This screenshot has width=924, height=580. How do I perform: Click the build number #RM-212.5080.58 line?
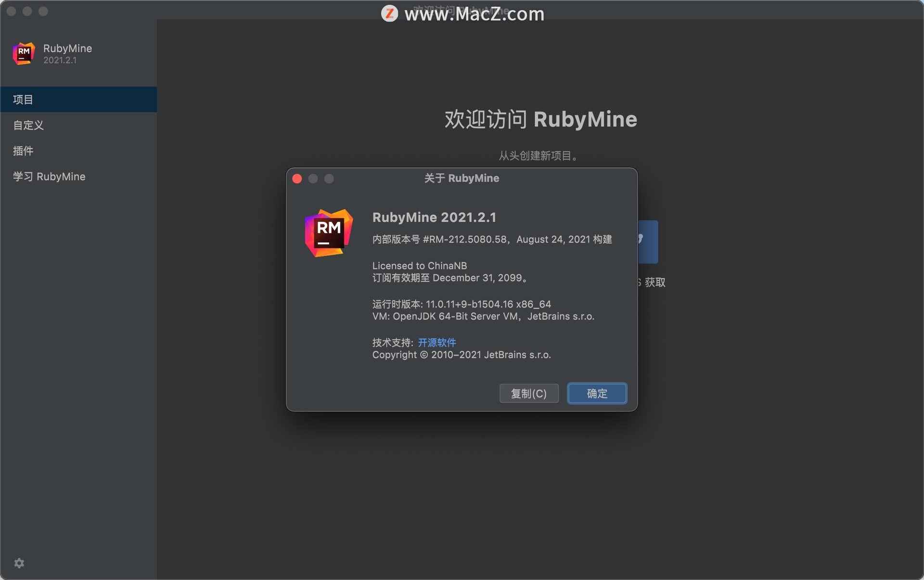point(492,240)
